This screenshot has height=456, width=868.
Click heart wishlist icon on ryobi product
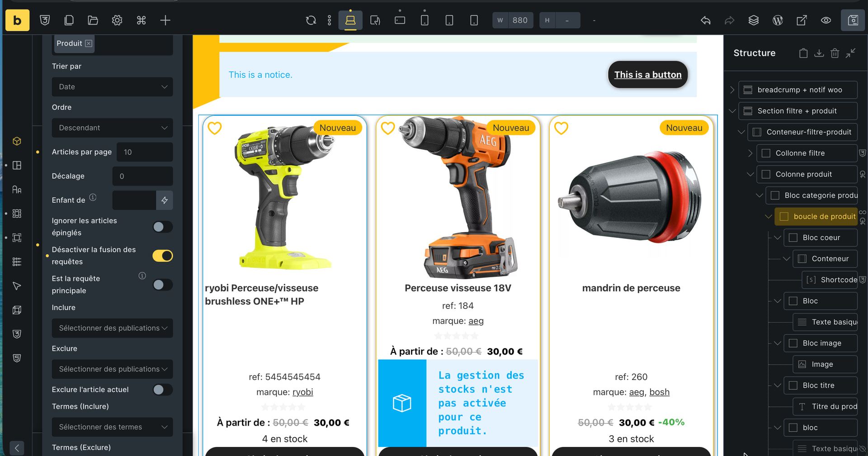click(x=215, y=128)
